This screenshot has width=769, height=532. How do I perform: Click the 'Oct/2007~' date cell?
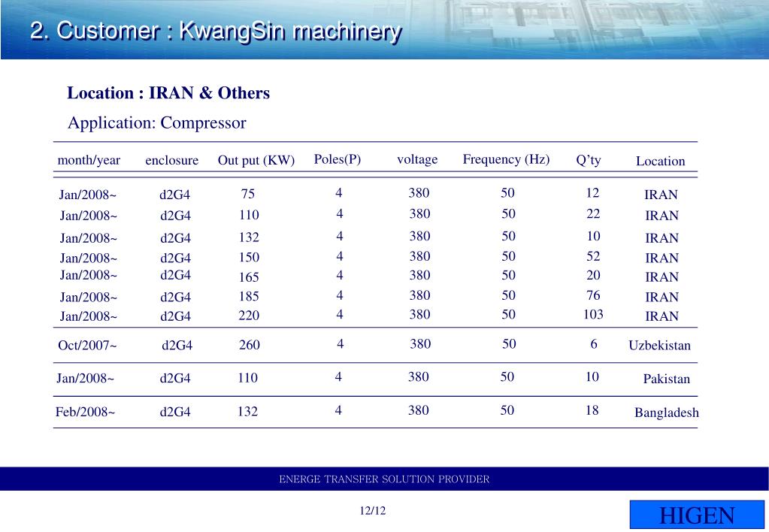[x=87, y=346]
